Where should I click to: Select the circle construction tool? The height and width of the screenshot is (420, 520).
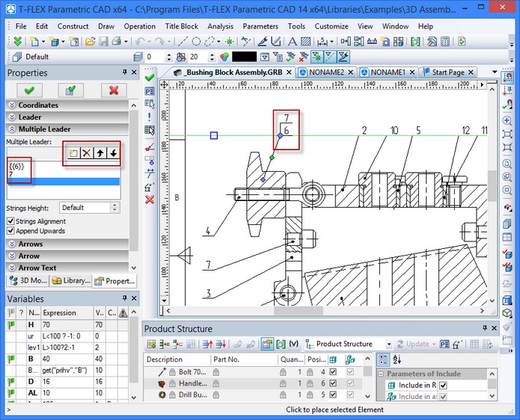pos(196,41)
